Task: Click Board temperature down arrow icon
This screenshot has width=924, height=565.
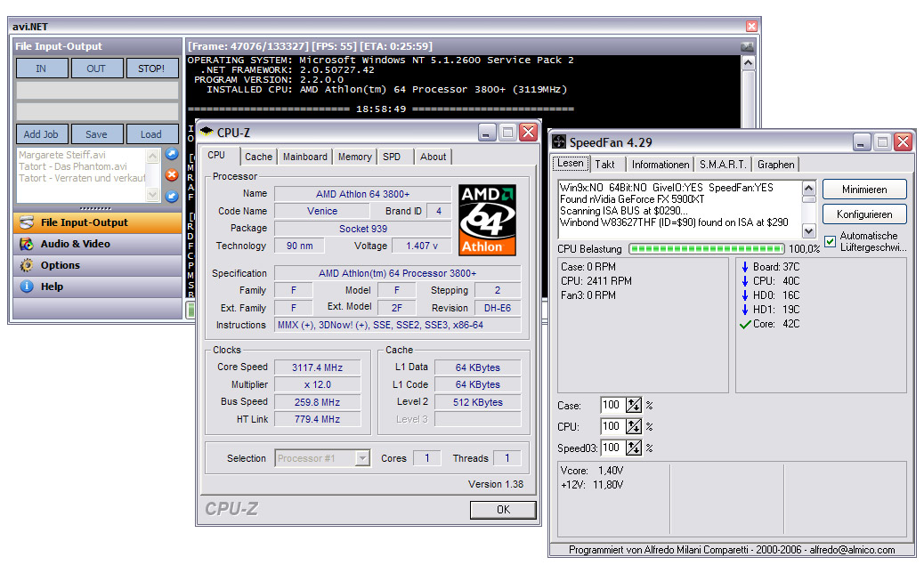Action: [x=745, y=267]
